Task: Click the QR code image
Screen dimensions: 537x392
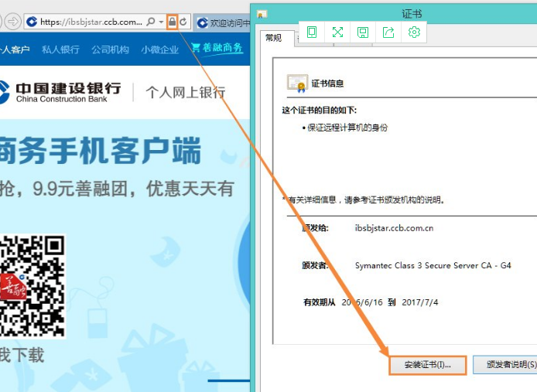Action: coord(32,286)
